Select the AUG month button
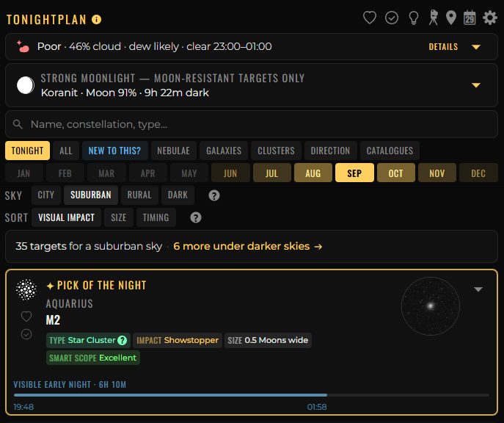The width and height of the screenshot is (504, 423). (313, 173)
